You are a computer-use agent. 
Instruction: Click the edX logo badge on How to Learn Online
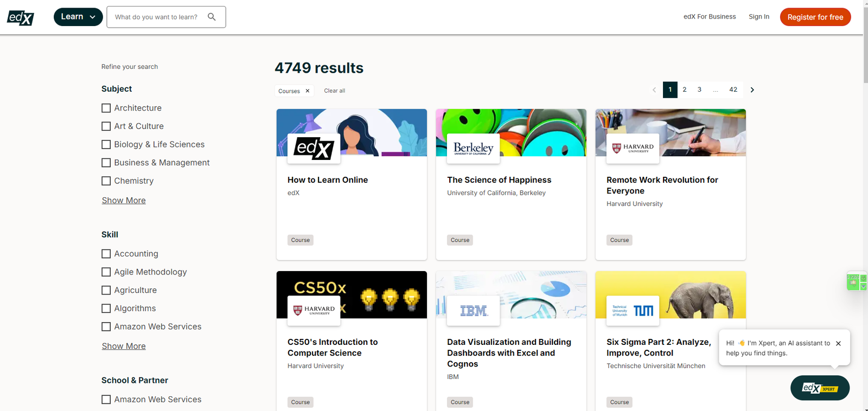coord(314,148)
